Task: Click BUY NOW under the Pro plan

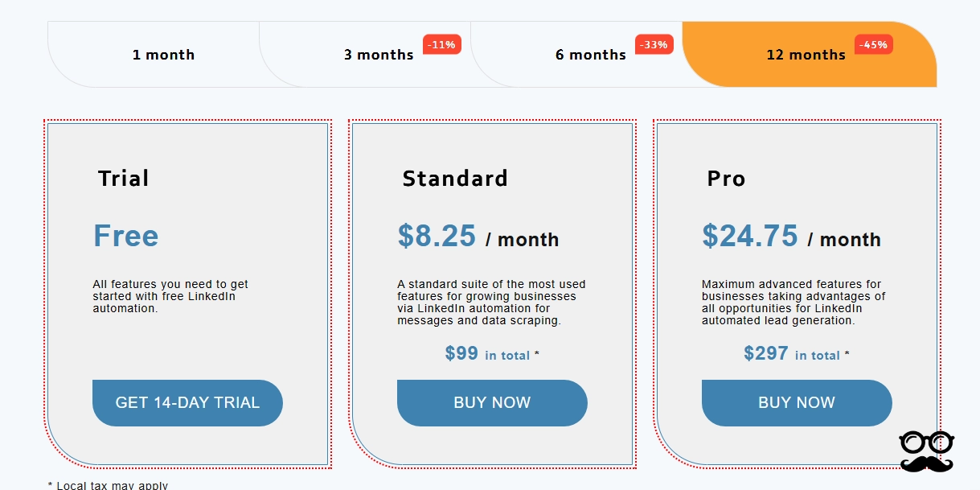Action: 797,402
